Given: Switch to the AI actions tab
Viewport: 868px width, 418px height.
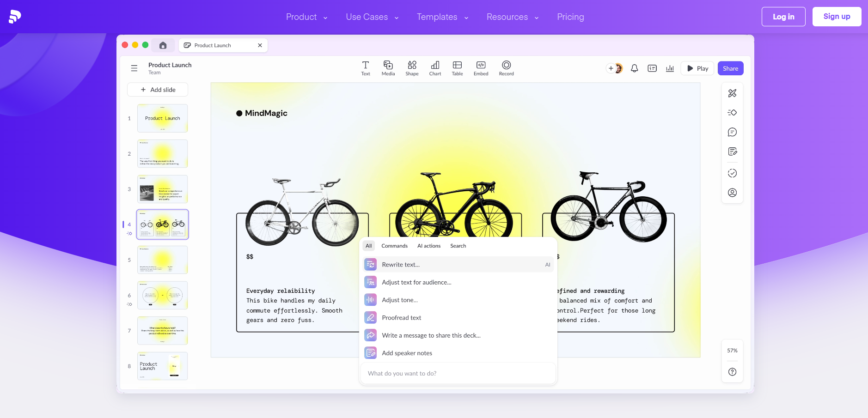Looking at the screenshot, I should (x=428, y=246).
